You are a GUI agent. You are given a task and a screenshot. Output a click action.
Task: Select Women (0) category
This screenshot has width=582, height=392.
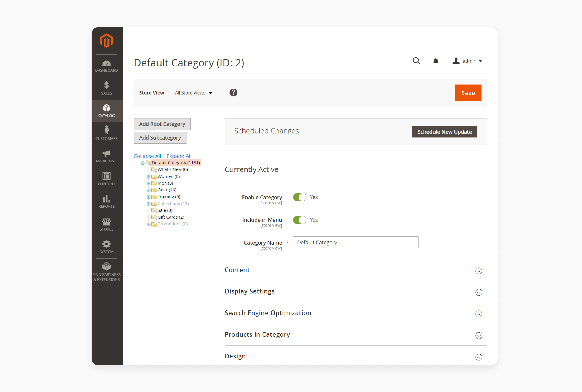pyautogui.click(x=169, y=176)
